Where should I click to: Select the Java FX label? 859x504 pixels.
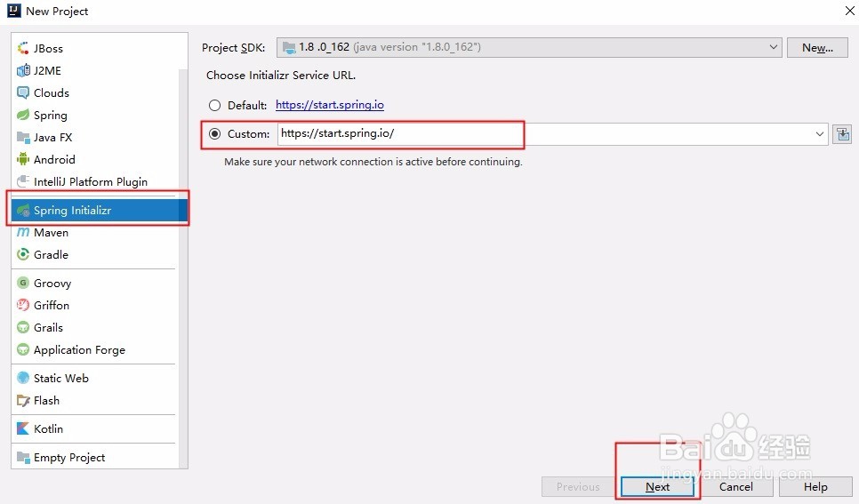[52, 137]
